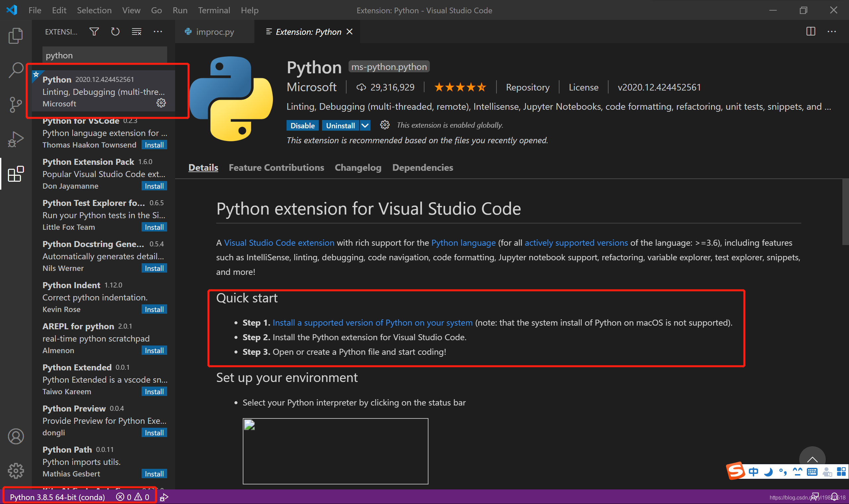The image size is (849, 504).
Task: Clear extensions search results
Action: click(x=137, y=31)
